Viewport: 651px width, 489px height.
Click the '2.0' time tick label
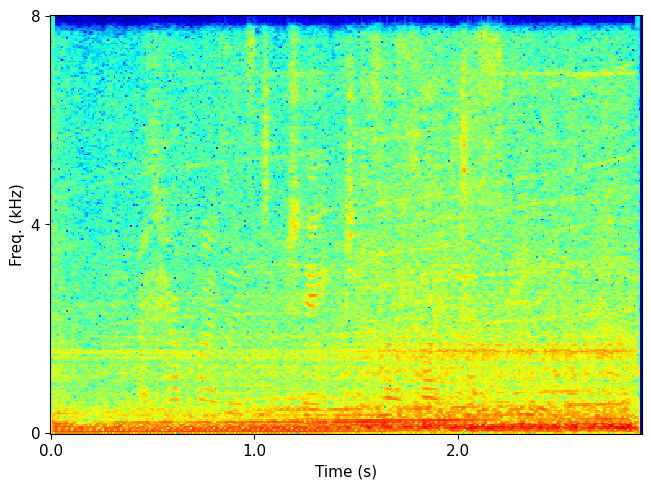tap(458, 451)
